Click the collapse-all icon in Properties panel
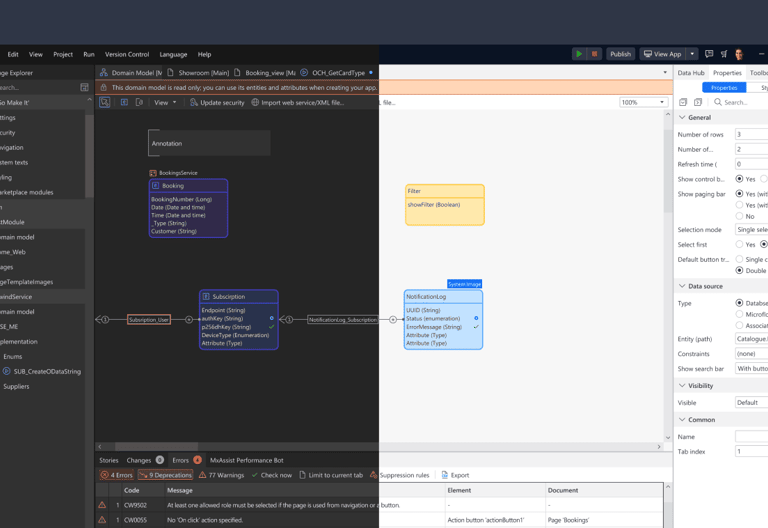 [683, 102]
